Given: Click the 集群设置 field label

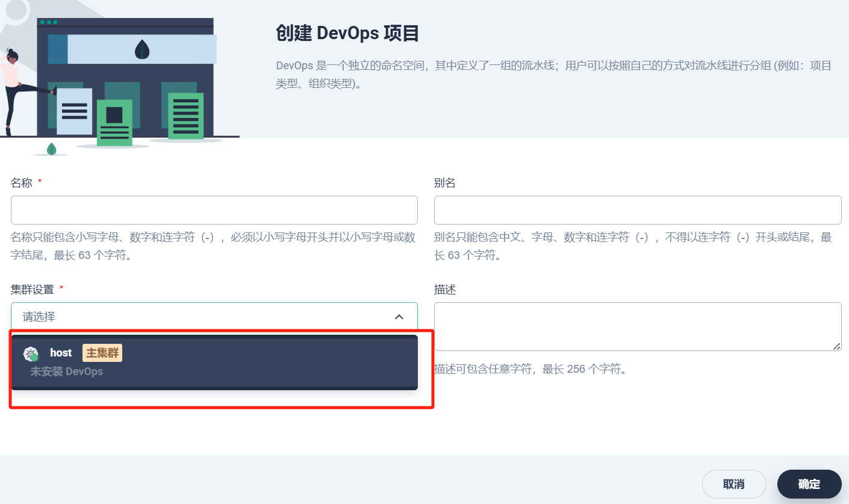Looking at the screenshot, I should tap(33, 290).
